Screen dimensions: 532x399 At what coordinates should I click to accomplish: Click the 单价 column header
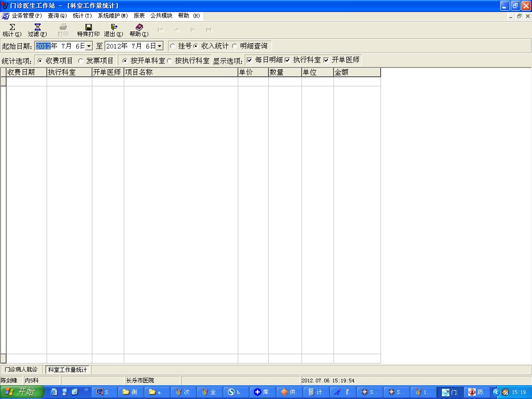pyautogui.click(x=253, y=72)
